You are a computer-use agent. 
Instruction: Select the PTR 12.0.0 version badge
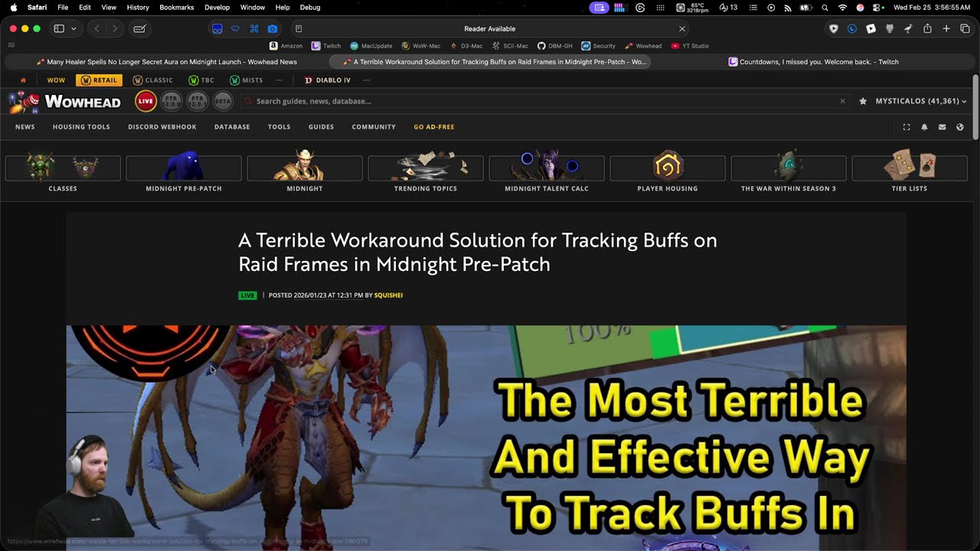coord(171,101)
